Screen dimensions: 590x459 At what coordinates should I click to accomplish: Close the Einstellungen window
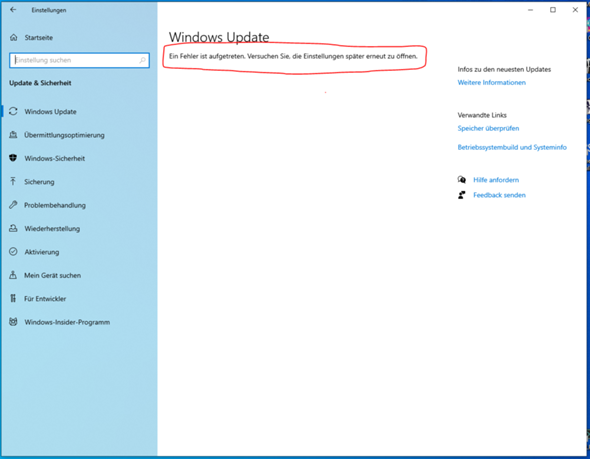pyautogui.click(x=575, y=10)
